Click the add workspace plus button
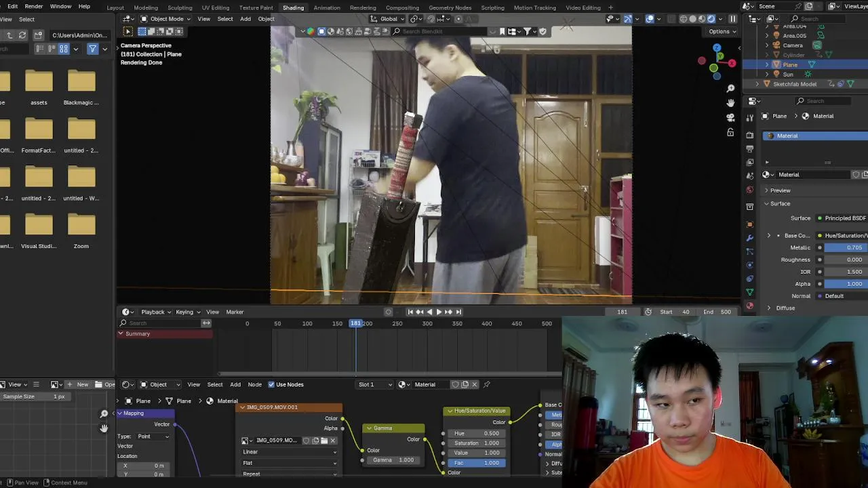The width and height of the screenshot is (868, 488). (610, 7)
